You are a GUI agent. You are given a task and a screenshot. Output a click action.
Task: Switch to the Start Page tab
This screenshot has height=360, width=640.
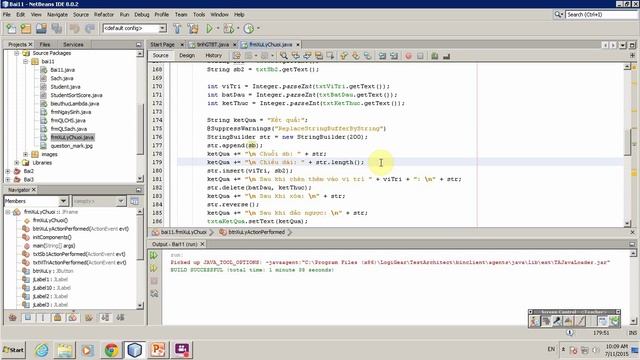click(162, 44)
